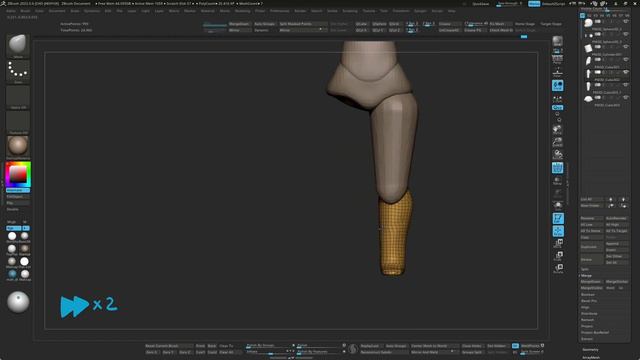Image resolution: width=640 pixels, height=360 pixels.
Task: Click the PM3D_Cube3D3_1 subtool thumbnail
Action: (588, 86)
